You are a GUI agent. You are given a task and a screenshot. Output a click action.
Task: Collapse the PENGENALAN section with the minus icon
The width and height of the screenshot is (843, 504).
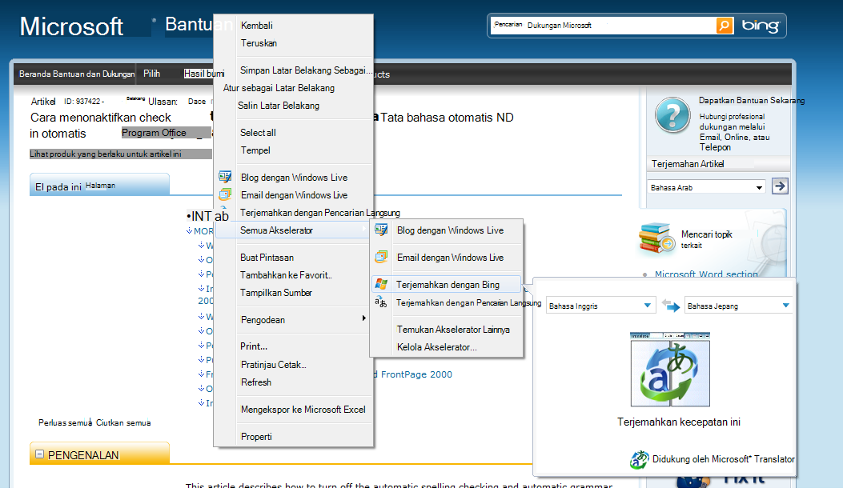(x=39, y=454)
